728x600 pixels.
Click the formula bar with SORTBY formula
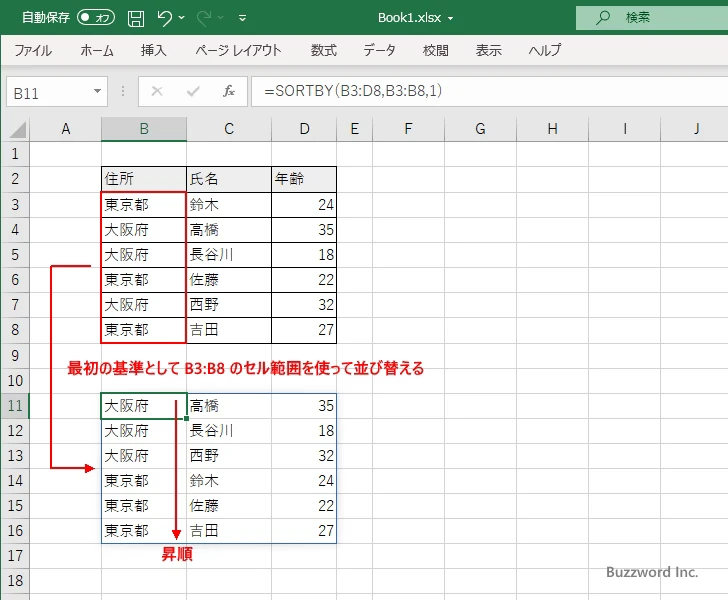click(490, 91)
